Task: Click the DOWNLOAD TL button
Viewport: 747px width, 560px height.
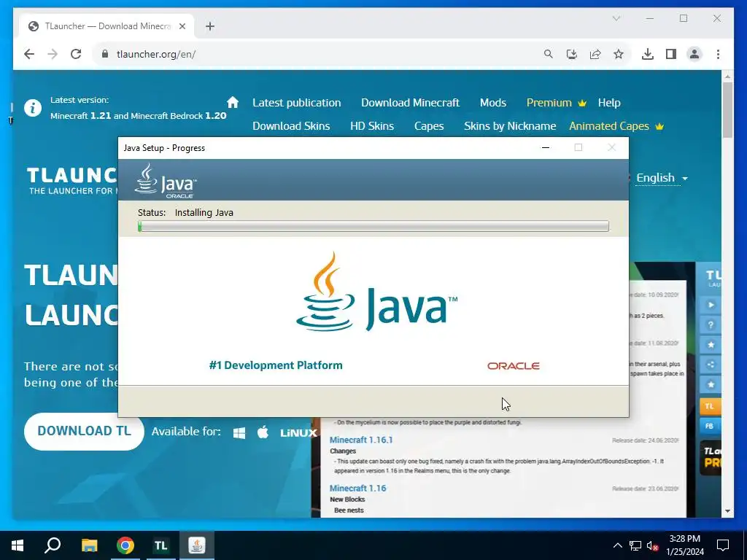Action: tap(84, 431)
